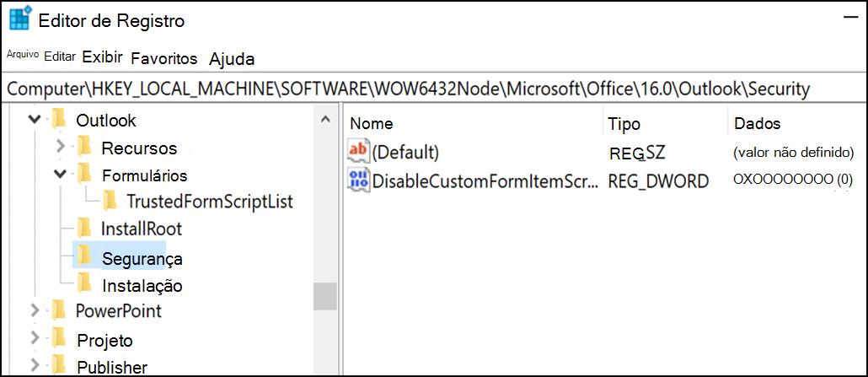Select the Instalação key label
This screenshot has width=868, height=377.
coord(142,286)
